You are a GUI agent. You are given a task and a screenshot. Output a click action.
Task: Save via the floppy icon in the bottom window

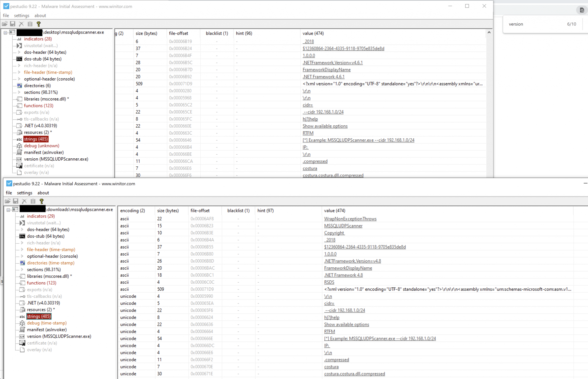[x=16, y=201]
